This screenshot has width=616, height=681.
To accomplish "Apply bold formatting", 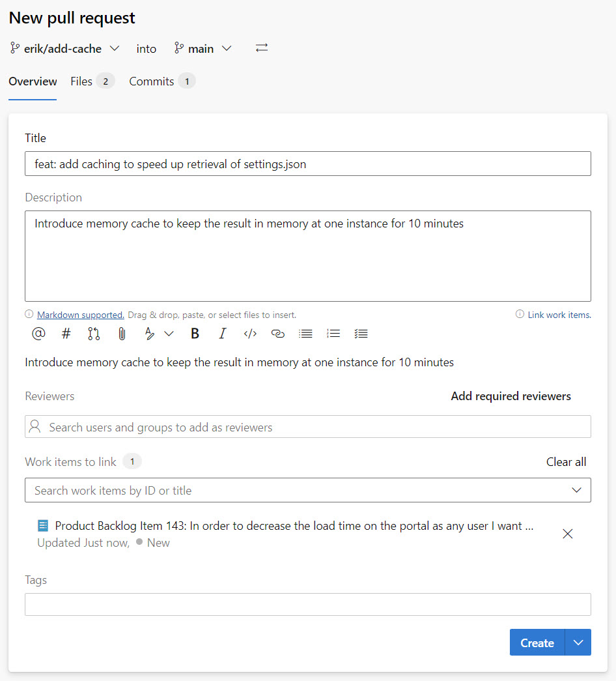I will (x=195, y=334).
